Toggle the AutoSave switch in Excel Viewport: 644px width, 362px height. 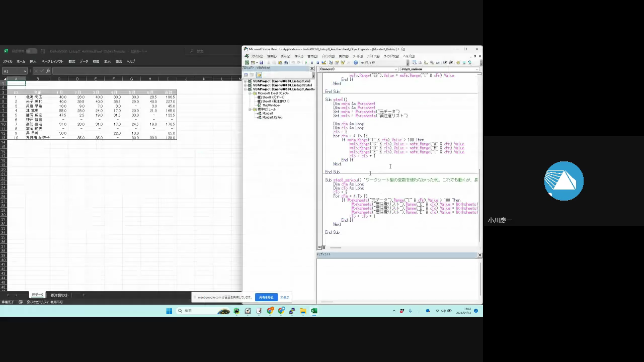pos(31,51)
